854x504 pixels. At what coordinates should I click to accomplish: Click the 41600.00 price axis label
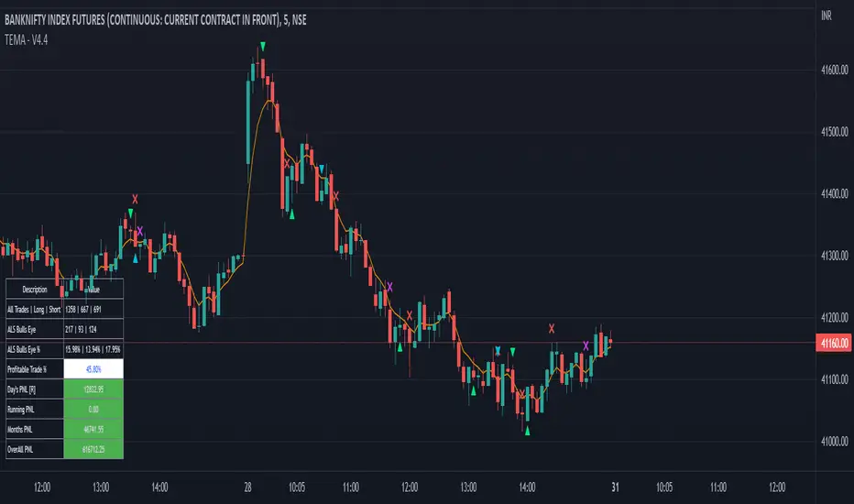pyautogui.click(x=835, y=70)
